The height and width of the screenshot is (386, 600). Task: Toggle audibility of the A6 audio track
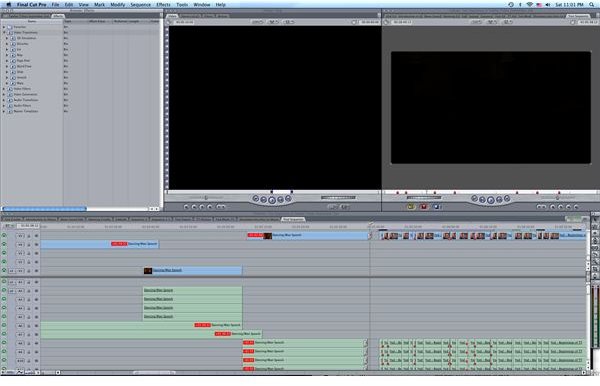tap(4, 326)
